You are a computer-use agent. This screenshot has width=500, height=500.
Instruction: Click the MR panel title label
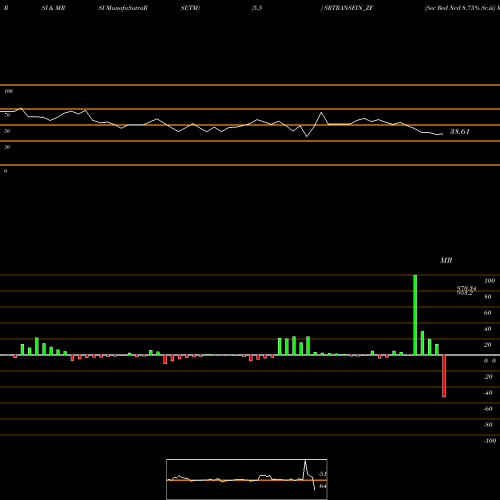(x=446, y=260)
